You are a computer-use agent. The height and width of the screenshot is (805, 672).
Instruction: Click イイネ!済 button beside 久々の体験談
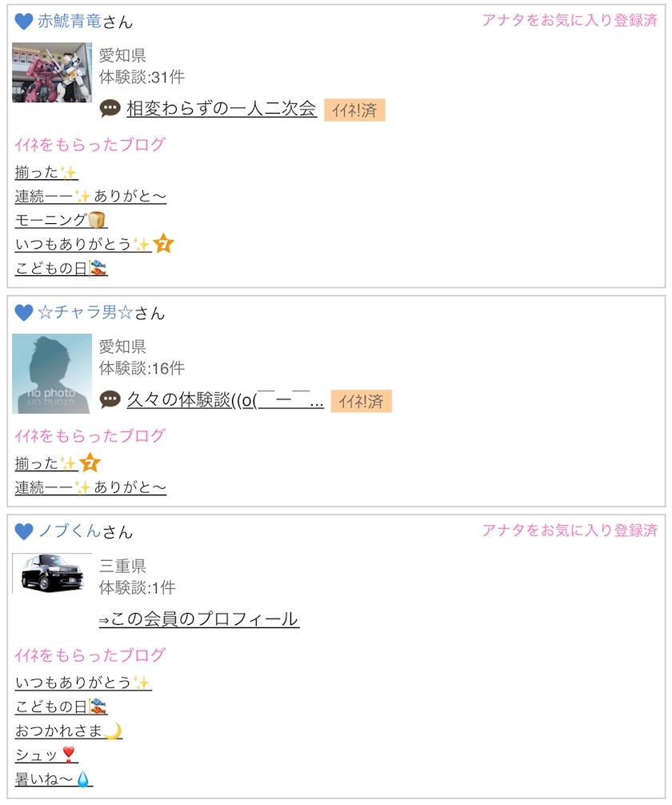click(x=361, y=401)
